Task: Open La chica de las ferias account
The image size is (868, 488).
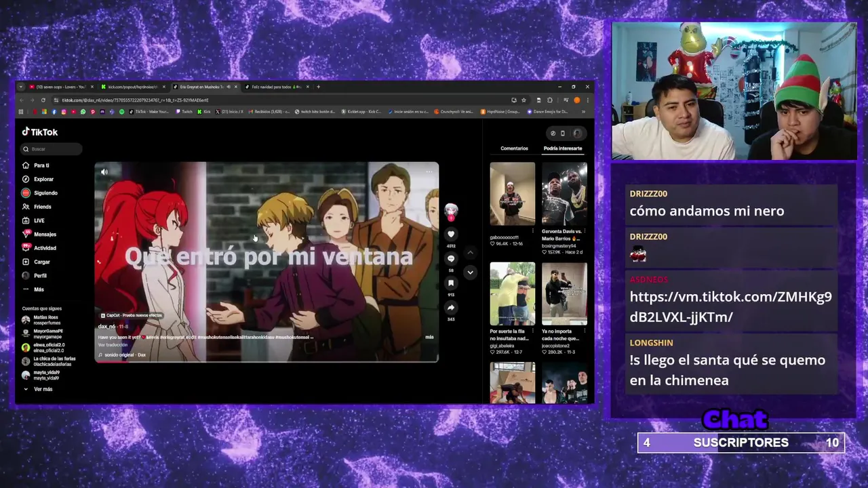Action: (49, 361)
